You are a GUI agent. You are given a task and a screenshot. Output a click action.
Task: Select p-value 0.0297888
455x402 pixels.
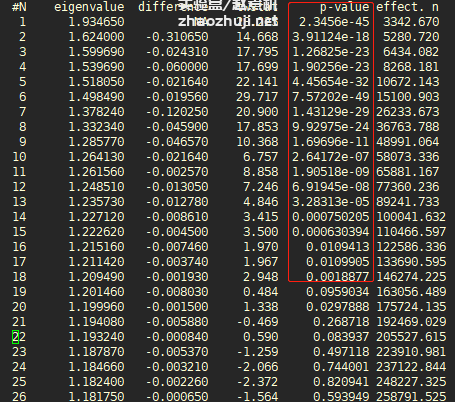click(338, 307)
